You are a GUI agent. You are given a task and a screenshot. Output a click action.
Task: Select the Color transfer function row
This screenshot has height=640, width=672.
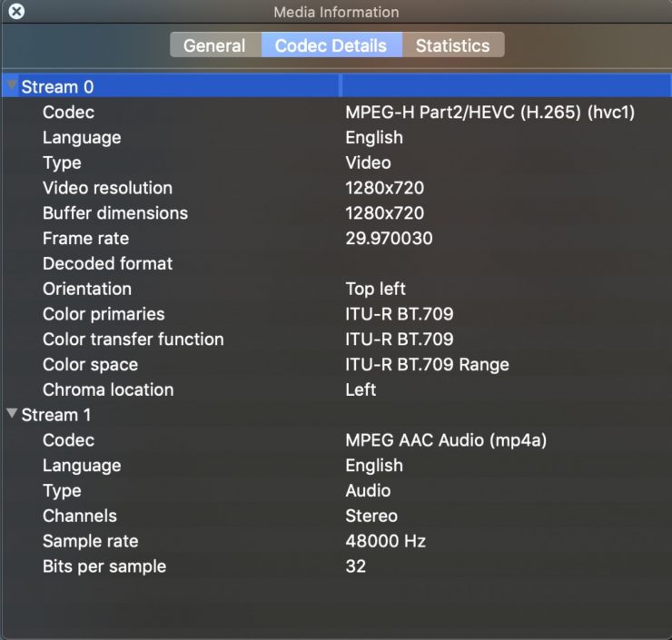coord(133,340)
